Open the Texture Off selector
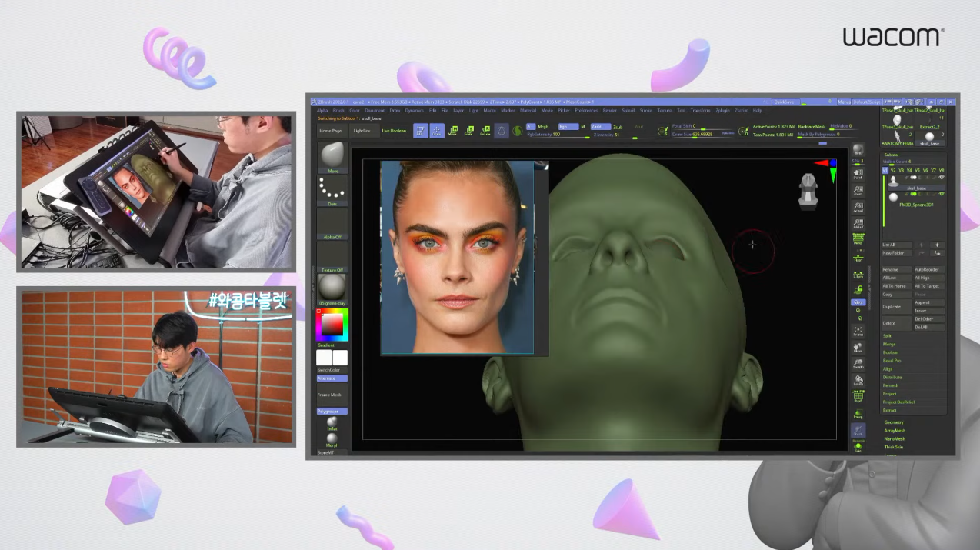The width and height of the screenshot is (980, 550). 332,257
